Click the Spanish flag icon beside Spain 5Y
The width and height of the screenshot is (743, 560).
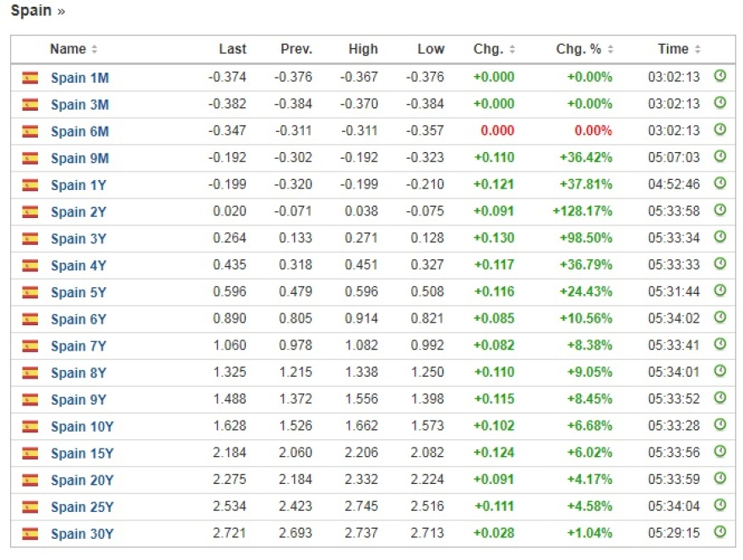pos(30,292)
